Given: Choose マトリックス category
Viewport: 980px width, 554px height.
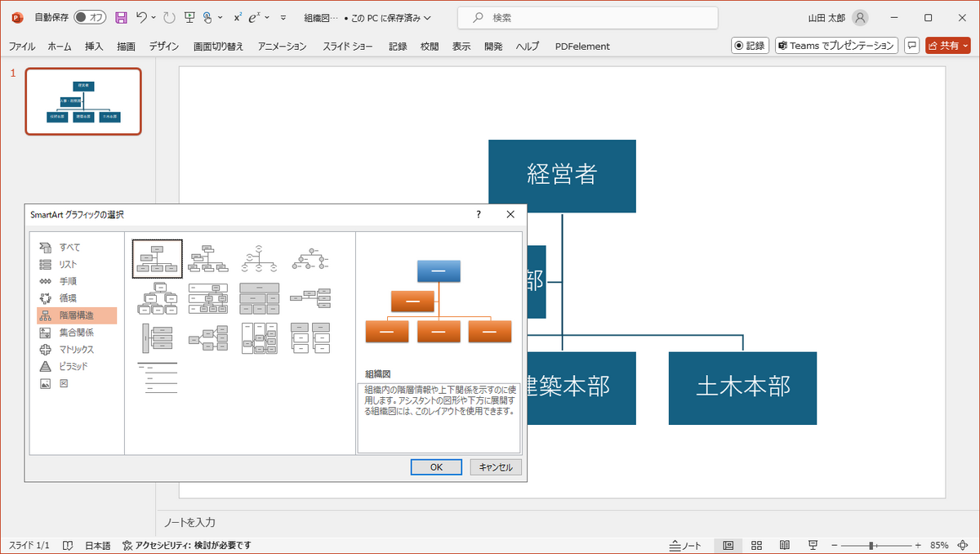Looking at the screenshot, I should 77,350.
